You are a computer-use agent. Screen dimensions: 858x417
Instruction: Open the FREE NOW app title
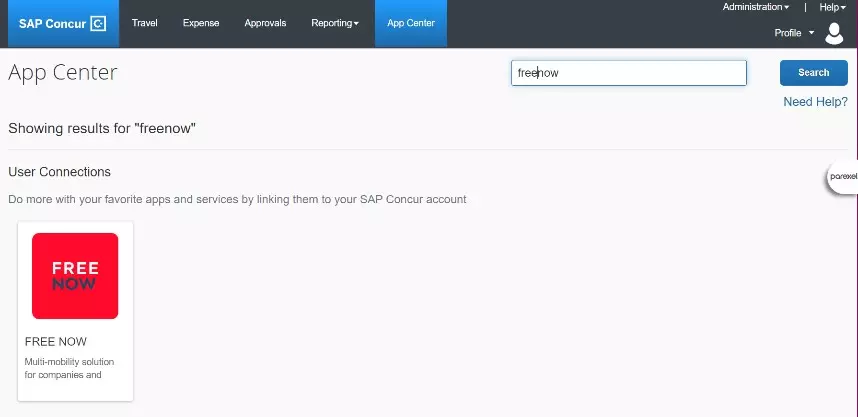[x=56, y=341]
